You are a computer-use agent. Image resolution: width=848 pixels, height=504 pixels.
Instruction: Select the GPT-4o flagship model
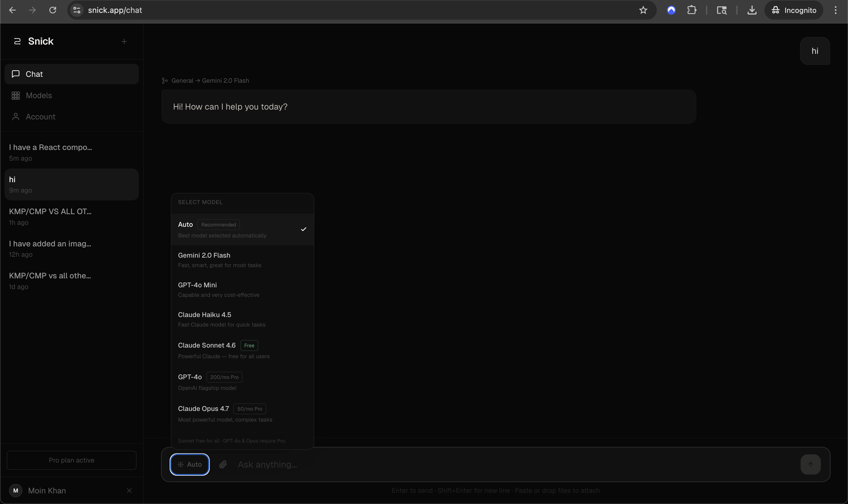click(243, 382)
